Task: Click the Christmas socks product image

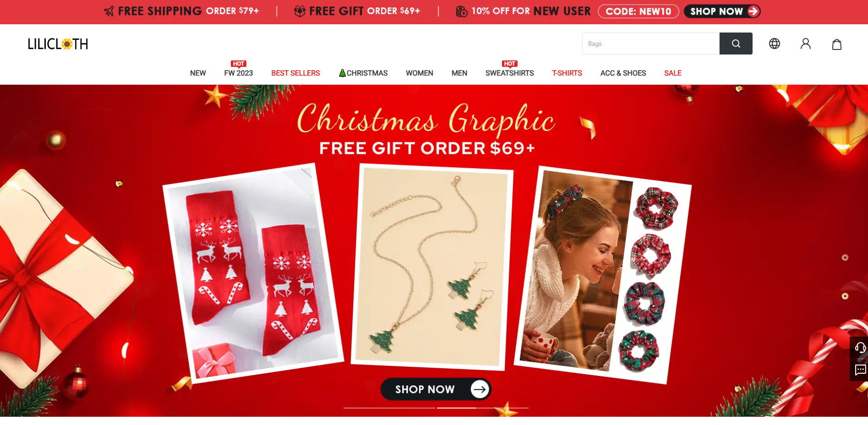Action: [x=253, y=273]
